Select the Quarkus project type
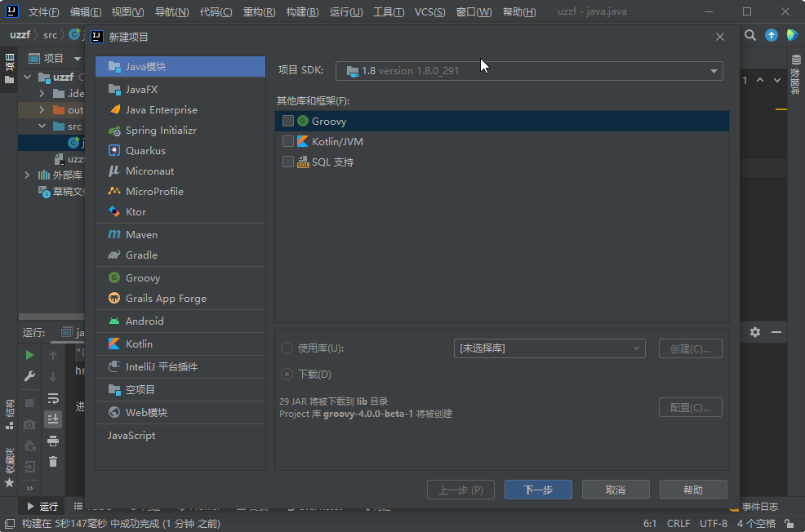This screenshot has height=532, width=805. point(180,151)
